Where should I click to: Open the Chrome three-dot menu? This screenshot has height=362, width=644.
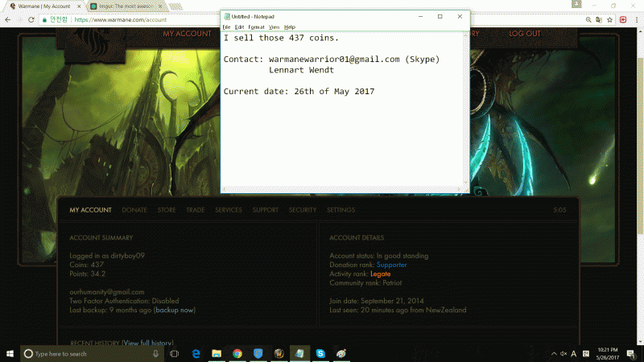click(x=637, y=19)
